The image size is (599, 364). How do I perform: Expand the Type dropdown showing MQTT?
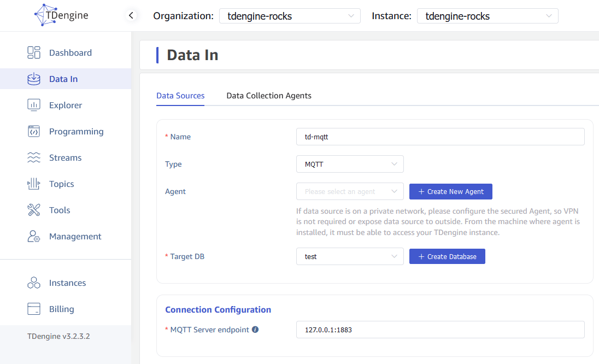[350, 164]
